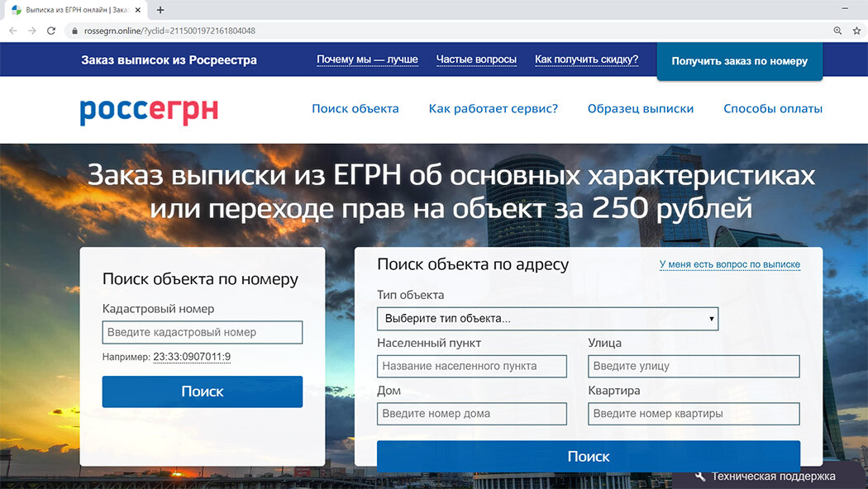The height and width of the screenshot is (489, 868).
Task: Select the 'Выписка из ЕГРН онлайн' browser tab
Action: (x=77, y=10)
